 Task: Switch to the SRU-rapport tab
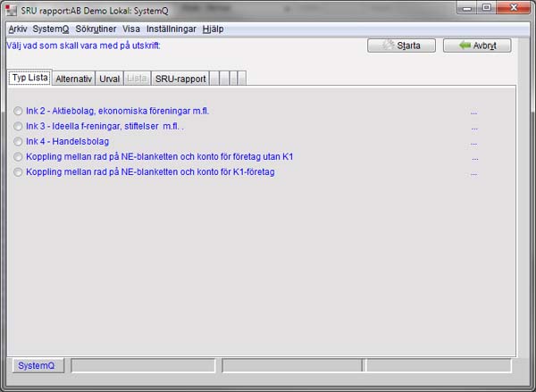180,79
